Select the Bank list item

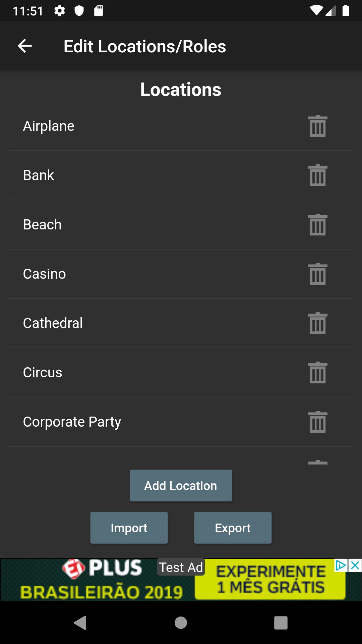39,175
